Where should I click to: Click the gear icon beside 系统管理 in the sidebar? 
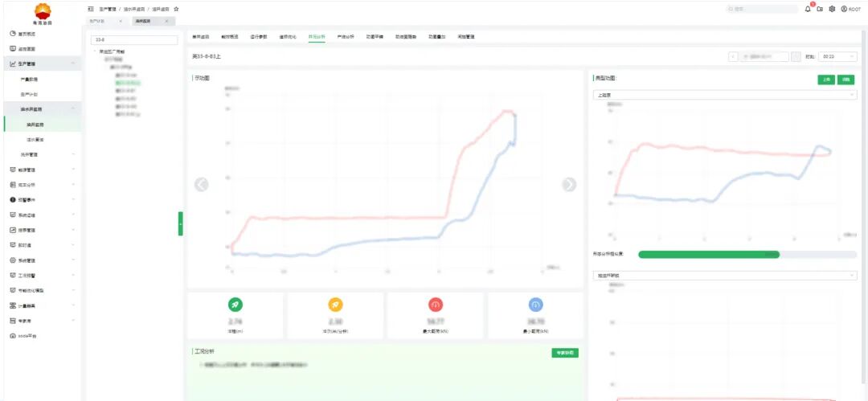click(x=13, y=260)
